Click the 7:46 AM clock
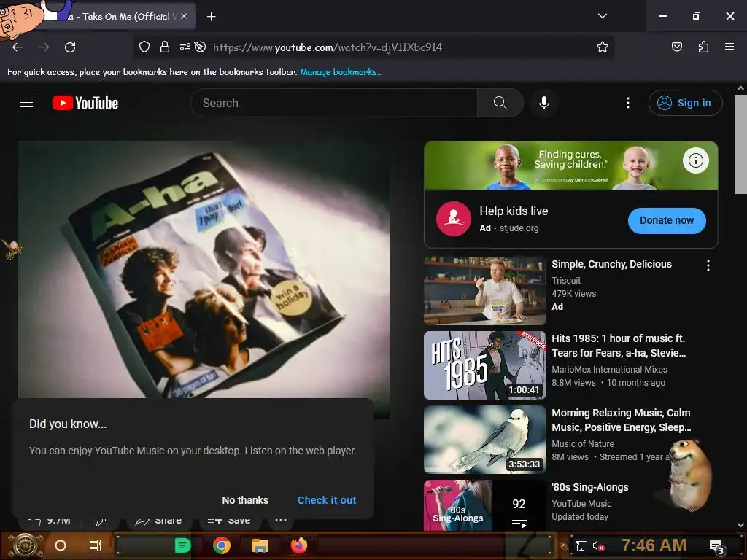Image resolution: width=747 pixels, height=560 pixels. coord(654,545)
